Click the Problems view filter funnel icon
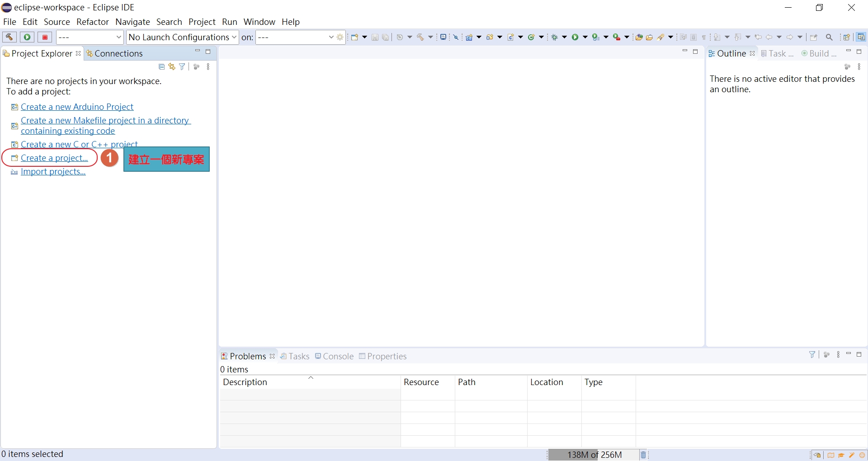The image size is (868, 461). click(x=812, y=354)
